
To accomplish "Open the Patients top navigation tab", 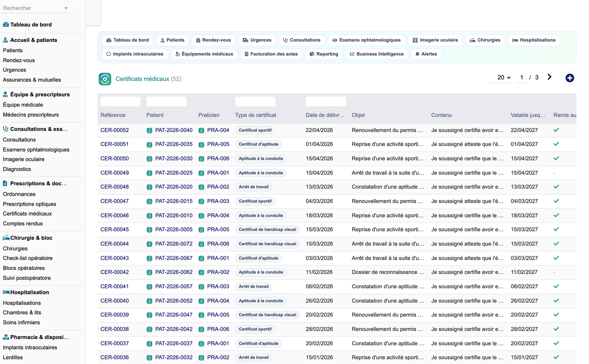I will [x=172, y=40].
